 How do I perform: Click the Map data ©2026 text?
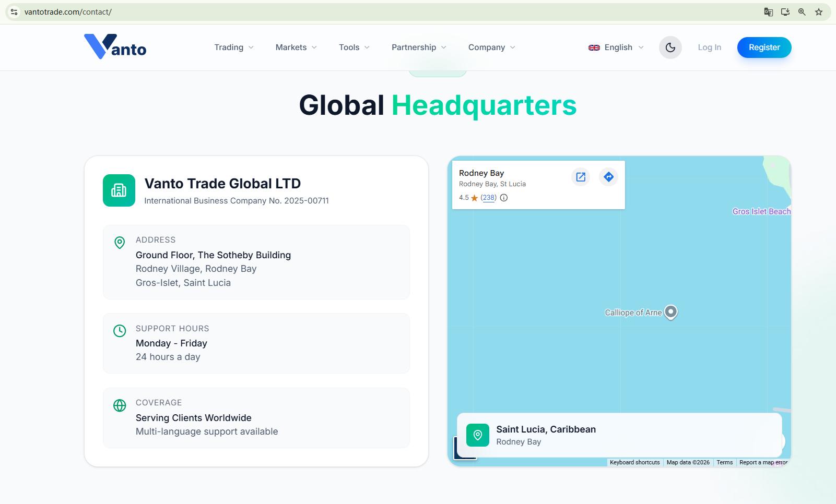point(688,462)
